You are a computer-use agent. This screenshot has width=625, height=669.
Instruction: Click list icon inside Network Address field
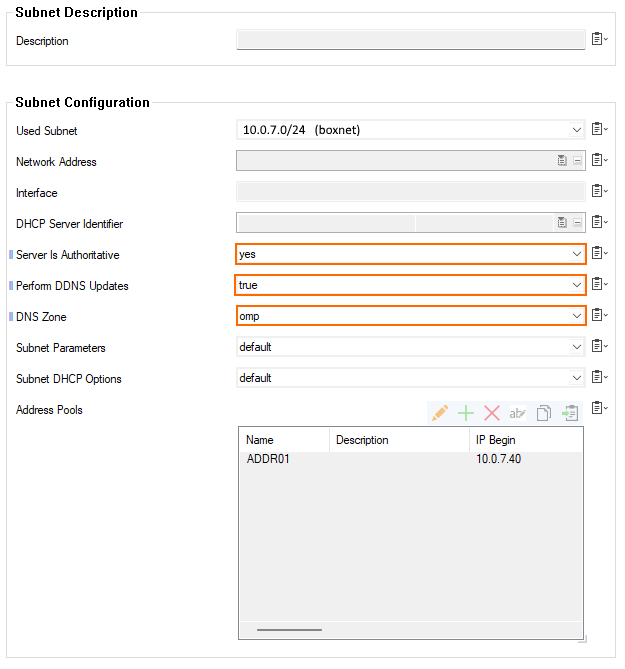562,160
